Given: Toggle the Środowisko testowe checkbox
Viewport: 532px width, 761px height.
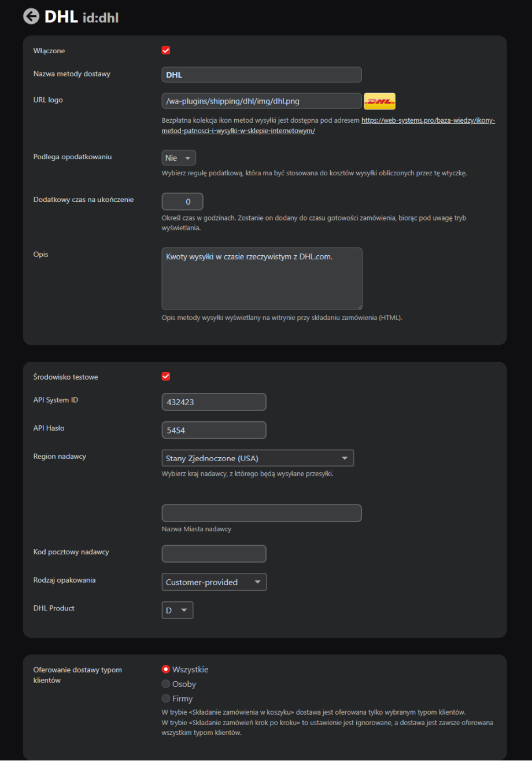Looking at the screenshot, I should pyautogui.click(x=166, y=377).
